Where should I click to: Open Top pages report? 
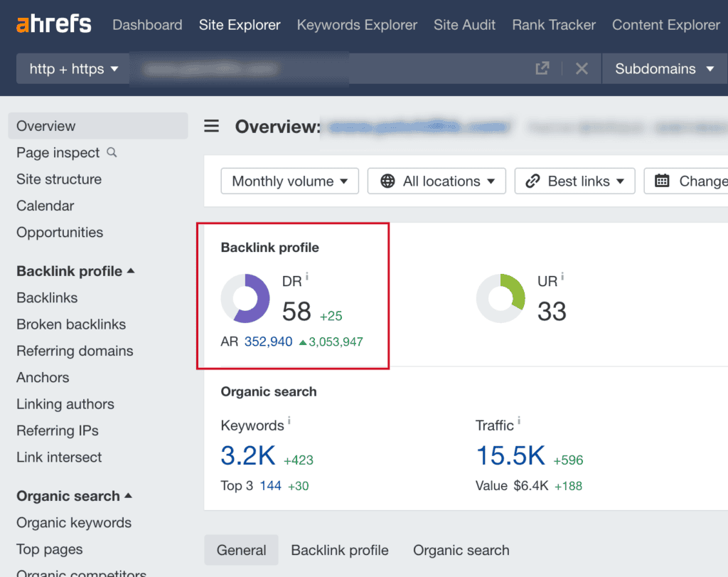(49, 549)
